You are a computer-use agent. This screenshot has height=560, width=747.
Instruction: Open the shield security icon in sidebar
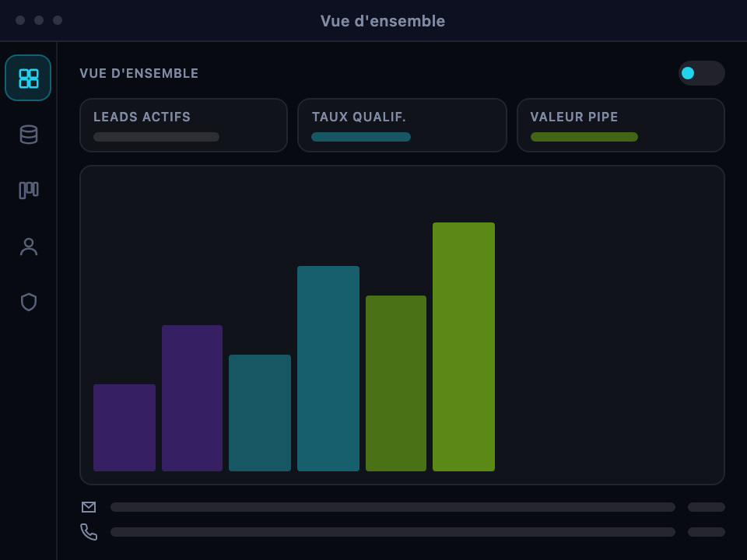(28, 302)
